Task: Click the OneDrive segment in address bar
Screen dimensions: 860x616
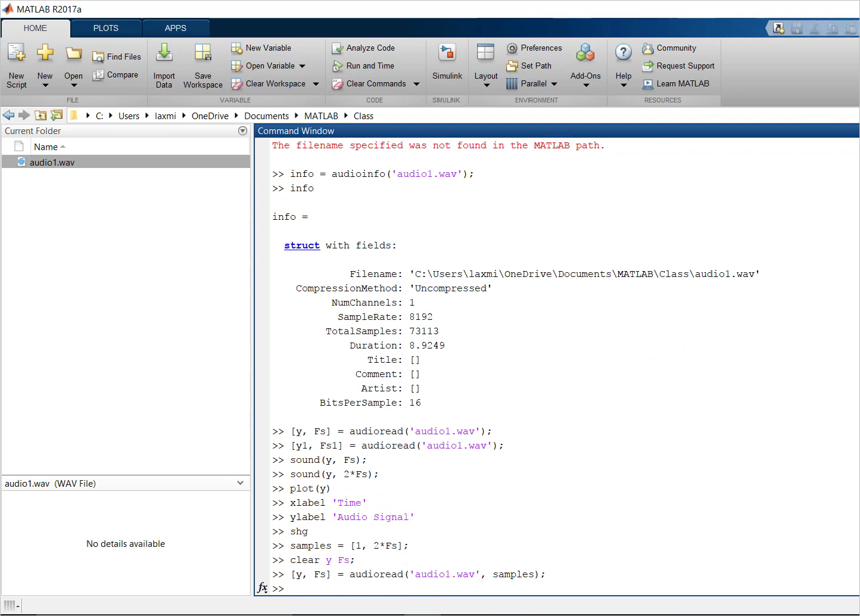Action: [x=210, y=116]
